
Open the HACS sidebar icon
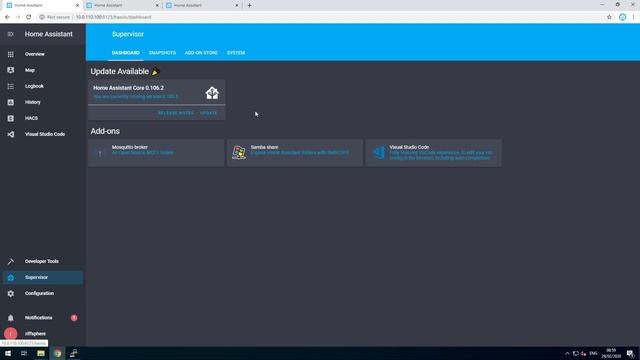(11, 118)
